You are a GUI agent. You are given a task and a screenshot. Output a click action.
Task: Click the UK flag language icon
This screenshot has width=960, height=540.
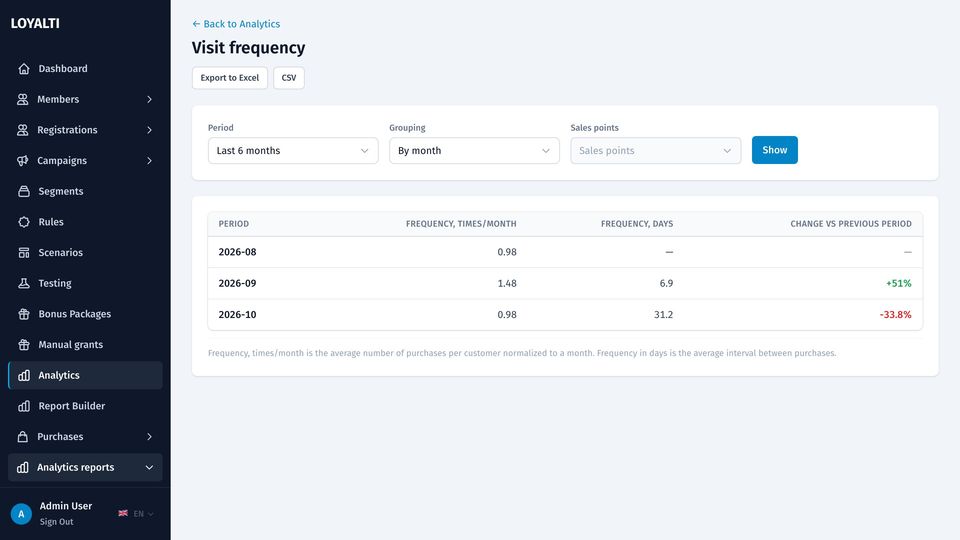[123, 513]
